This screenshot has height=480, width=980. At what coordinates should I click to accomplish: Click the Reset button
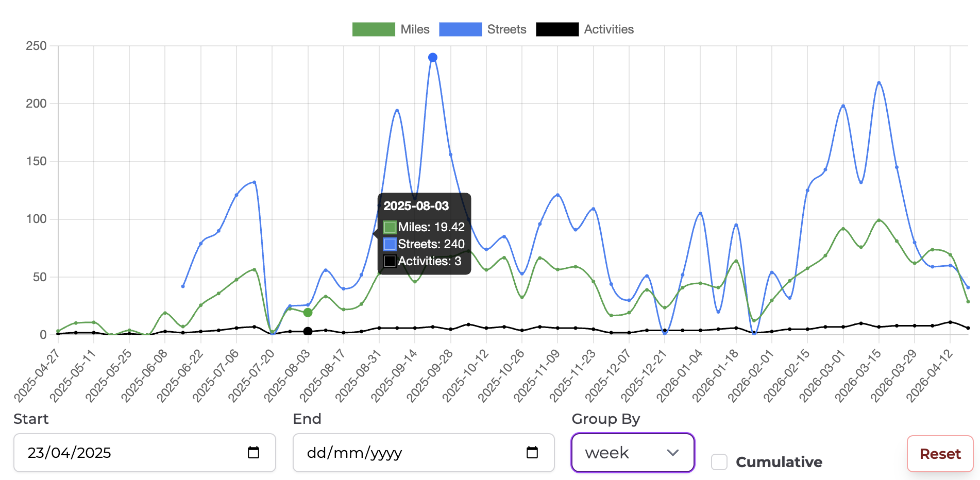pos(940,454)
